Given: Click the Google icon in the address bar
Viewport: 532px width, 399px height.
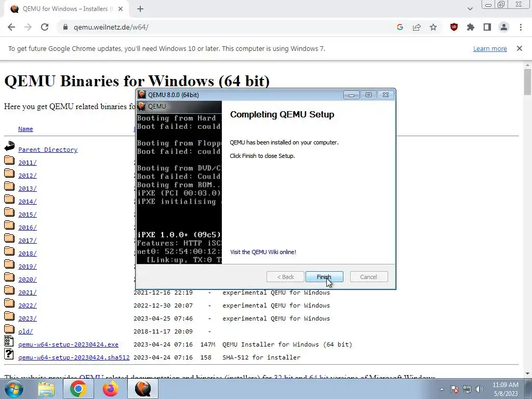Looking at the screenshot, I should click(400, 27).
